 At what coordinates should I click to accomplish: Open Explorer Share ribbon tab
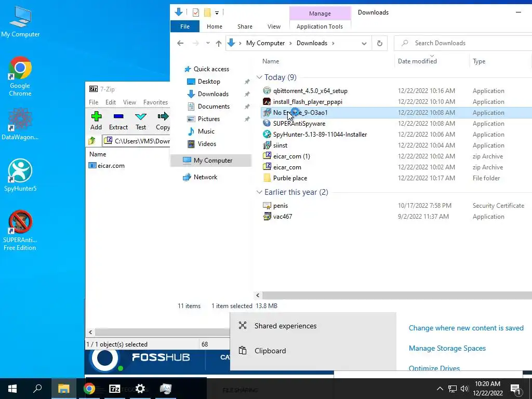tap(245, 26)
